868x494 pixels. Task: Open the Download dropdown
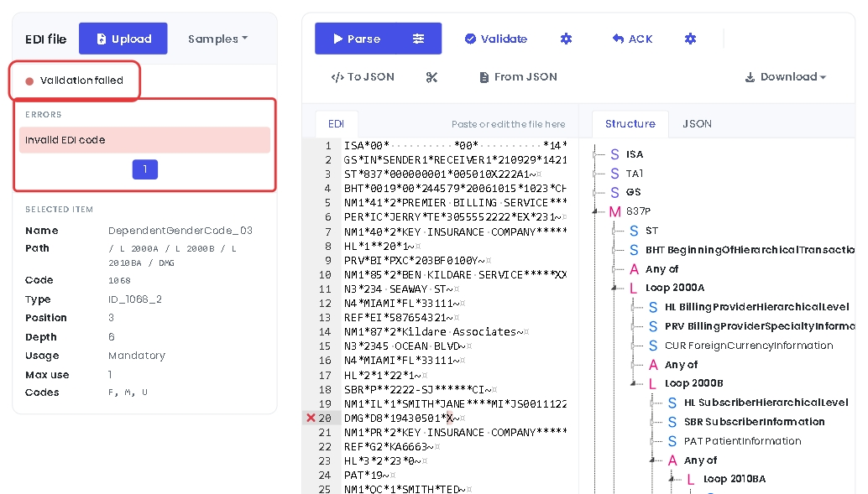785,77
